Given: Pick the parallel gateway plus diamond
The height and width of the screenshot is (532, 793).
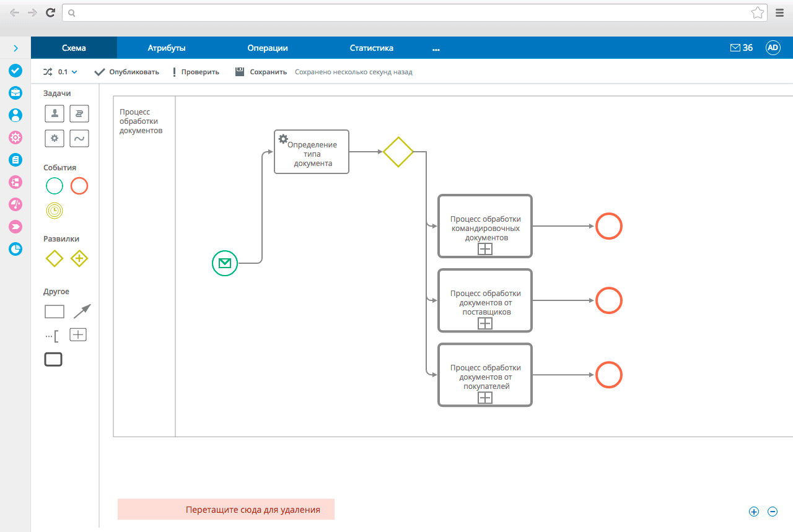Looking at the screenshot, I should (x=79, y=258).
